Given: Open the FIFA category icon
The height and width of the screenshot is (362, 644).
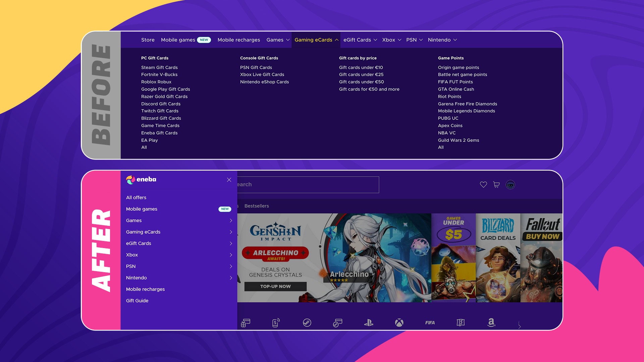Looking at the screenshot, I should click(x=430, y=322).
